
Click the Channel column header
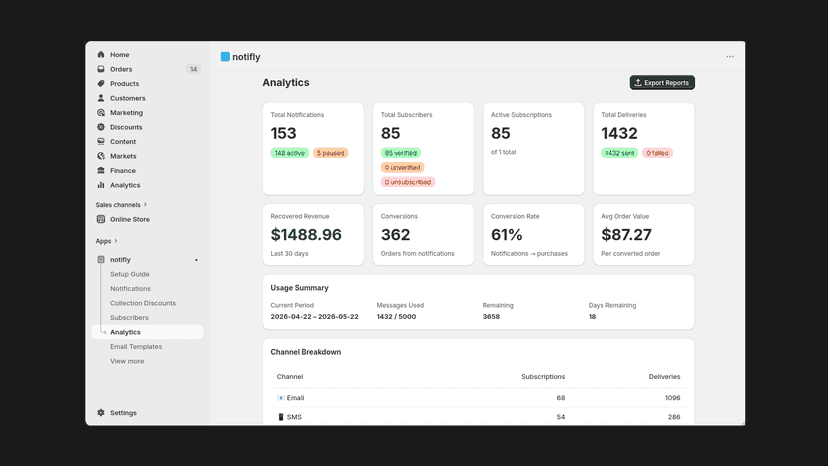point(290,377)
